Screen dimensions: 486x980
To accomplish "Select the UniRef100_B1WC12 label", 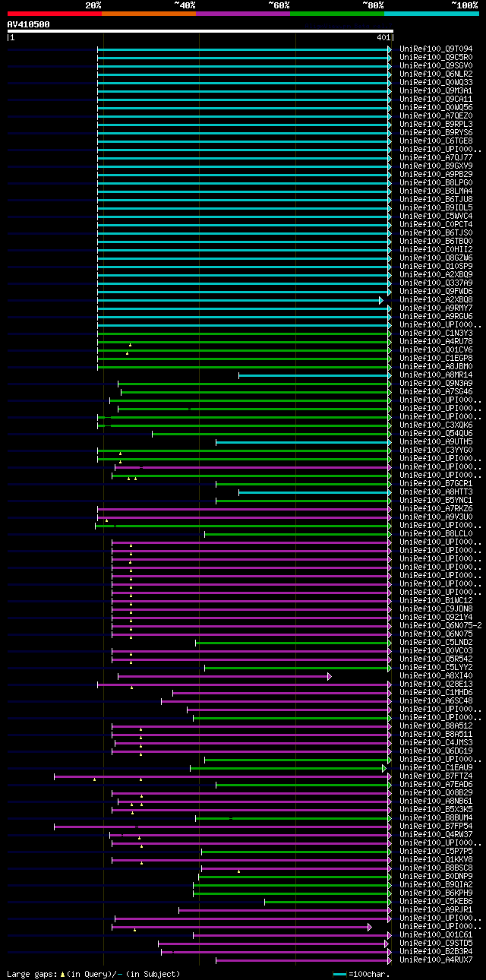I will [x=436, y=601].
